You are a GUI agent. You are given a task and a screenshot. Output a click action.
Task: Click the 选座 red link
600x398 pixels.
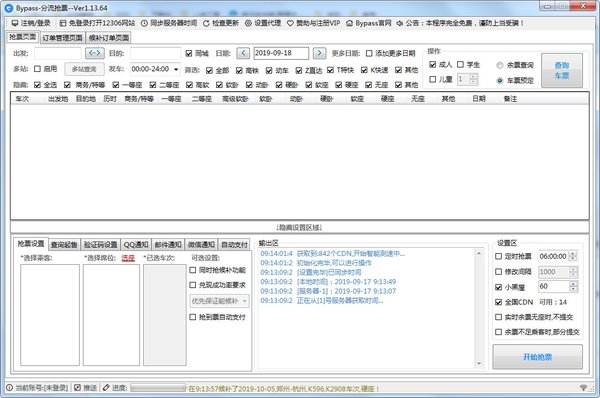tap(128, 258)
